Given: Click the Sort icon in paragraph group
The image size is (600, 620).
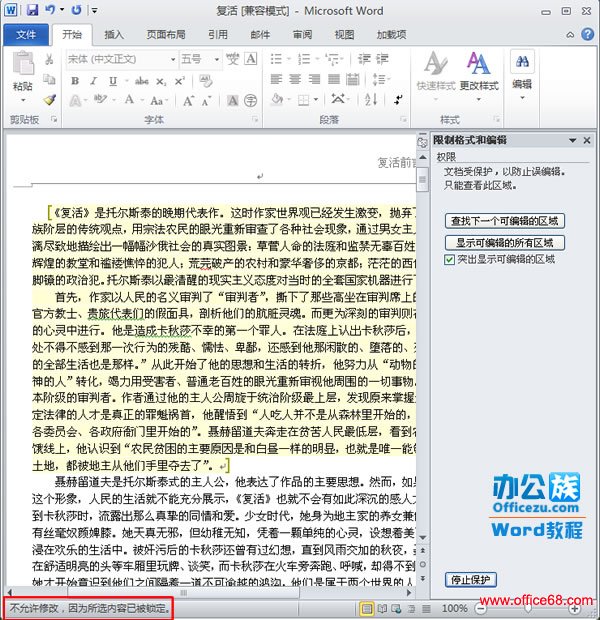Looking at the screenshot, I should coord(371,99).
